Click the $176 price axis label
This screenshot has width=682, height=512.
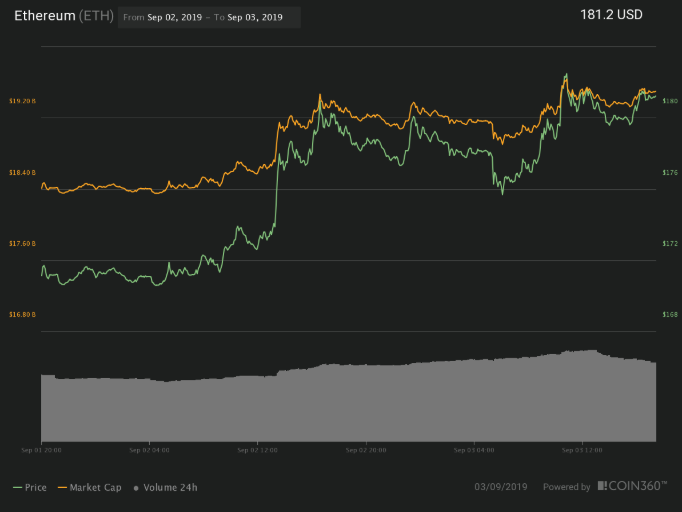(670, 173)
